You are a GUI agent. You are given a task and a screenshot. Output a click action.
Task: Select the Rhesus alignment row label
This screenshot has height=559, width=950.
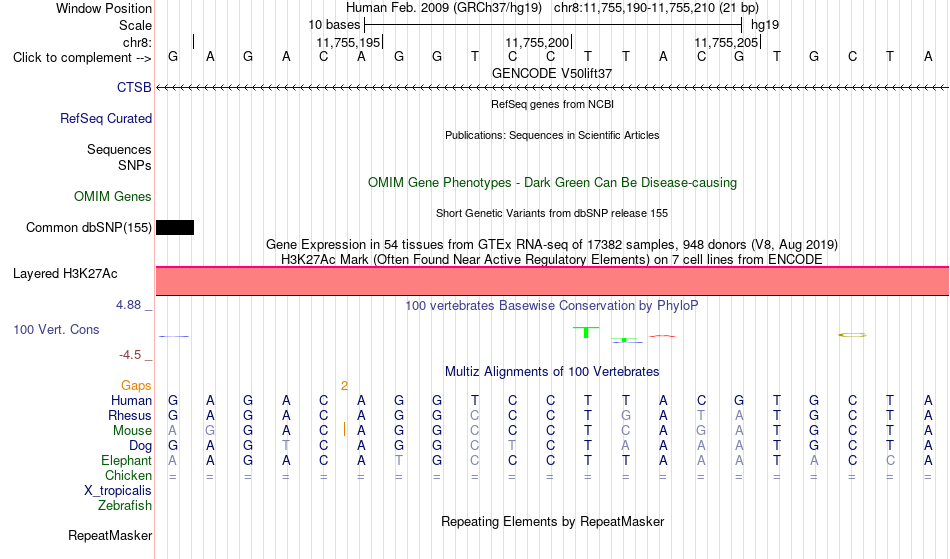point(130,415)
